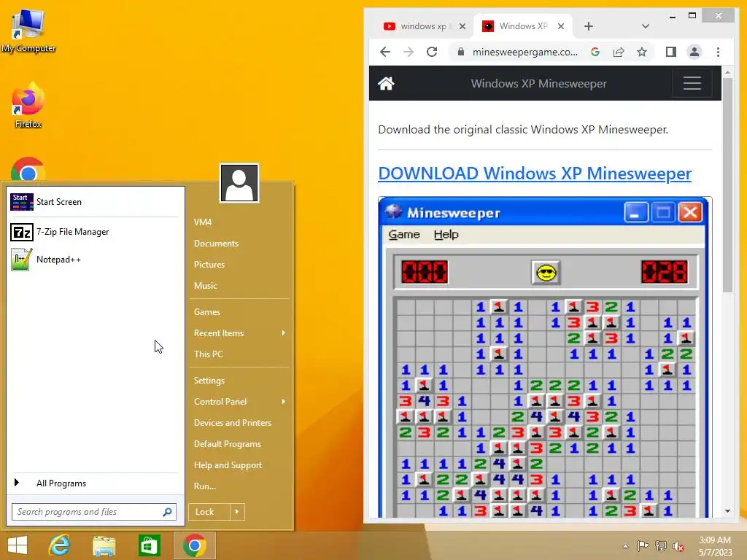Click the Google icon in address bar

click(595, 52)
